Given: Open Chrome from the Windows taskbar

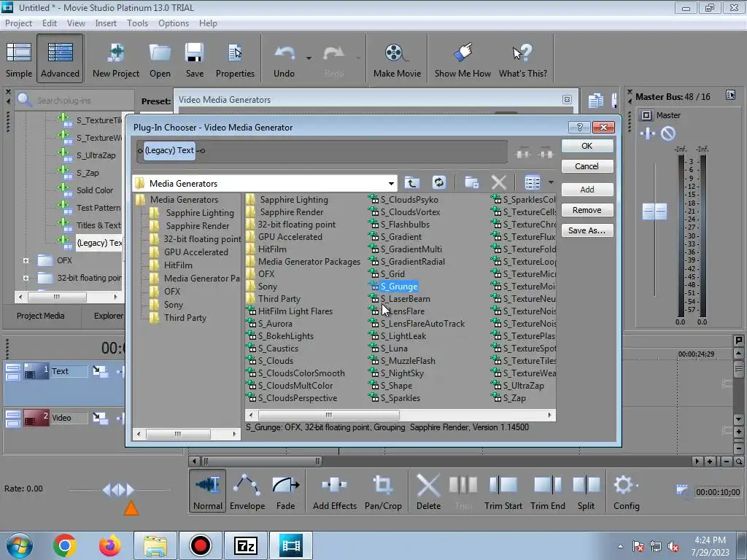Looking at the screenshot, I should point(65,545).
